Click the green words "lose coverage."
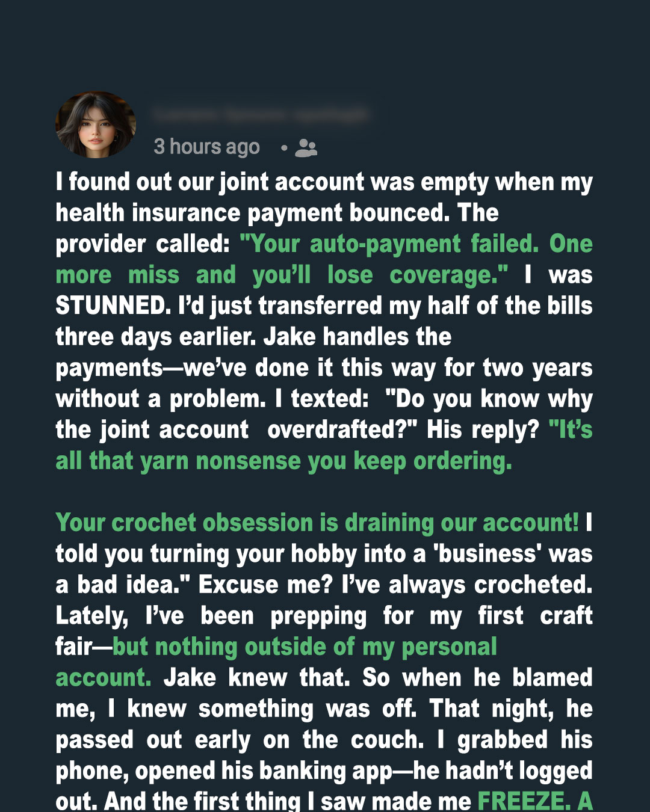650x812 pixels. tap(418, 275)
